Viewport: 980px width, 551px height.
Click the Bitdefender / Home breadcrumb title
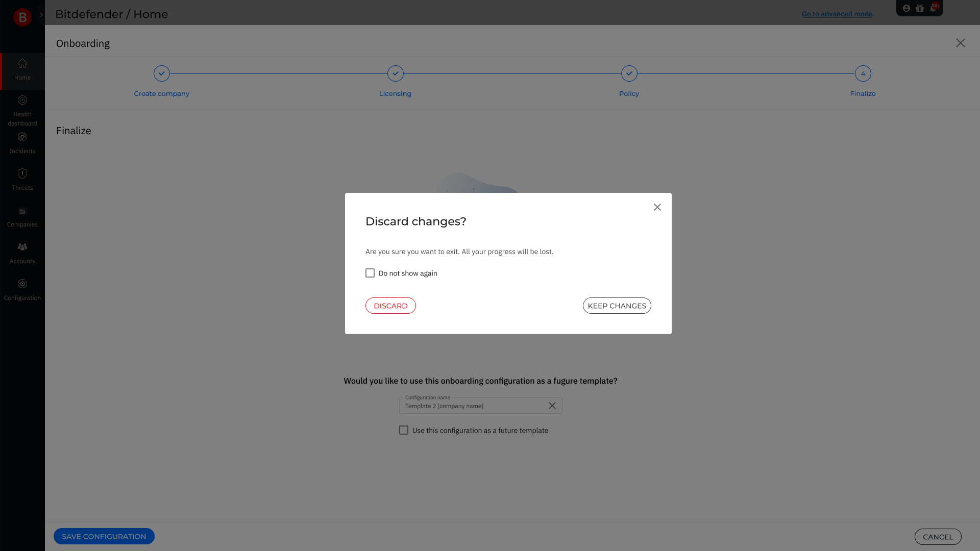(111, 14)
